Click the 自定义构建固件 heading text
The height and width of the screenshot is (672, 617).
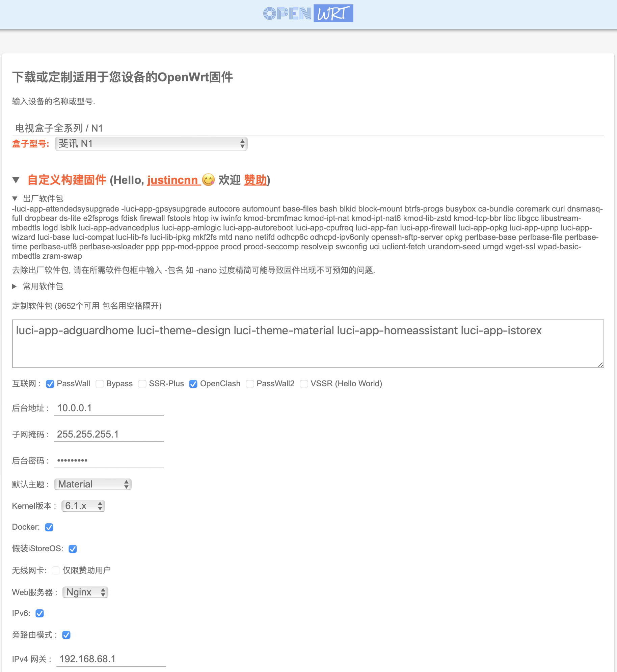tap(67, 180)
